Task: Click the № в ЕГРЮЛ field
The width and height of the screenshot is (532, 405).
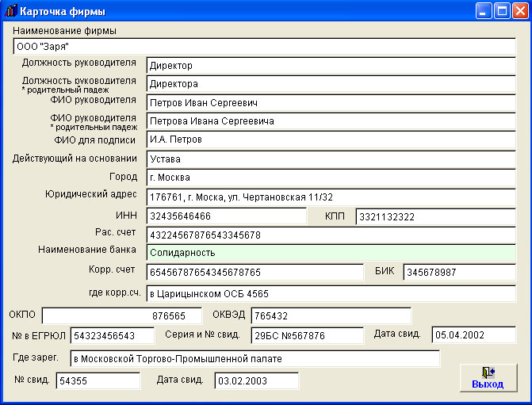Action: [113, 336]
